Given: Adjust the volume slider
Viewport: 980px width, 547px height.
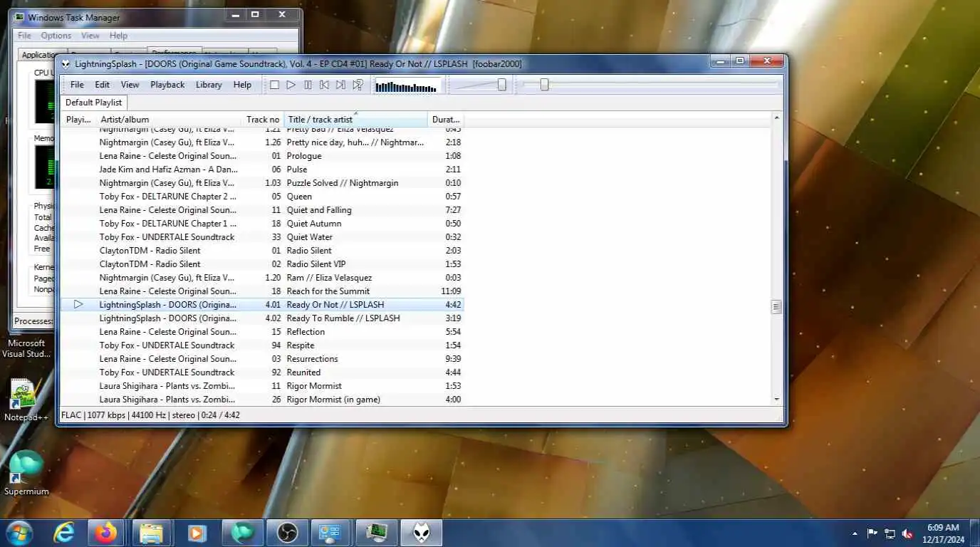Looking at the screenshot, I should (501, 85).
